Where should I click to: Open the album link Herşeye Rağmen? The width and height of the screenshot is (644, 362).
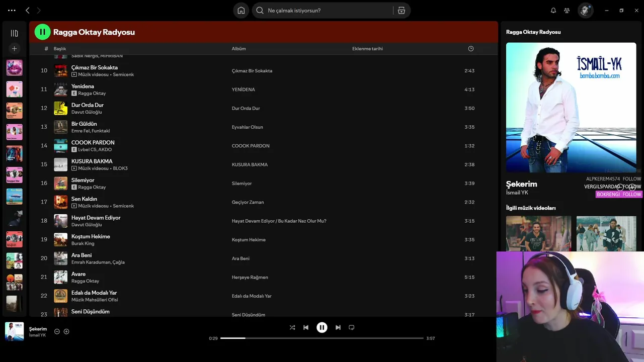[x=250, y=278]
